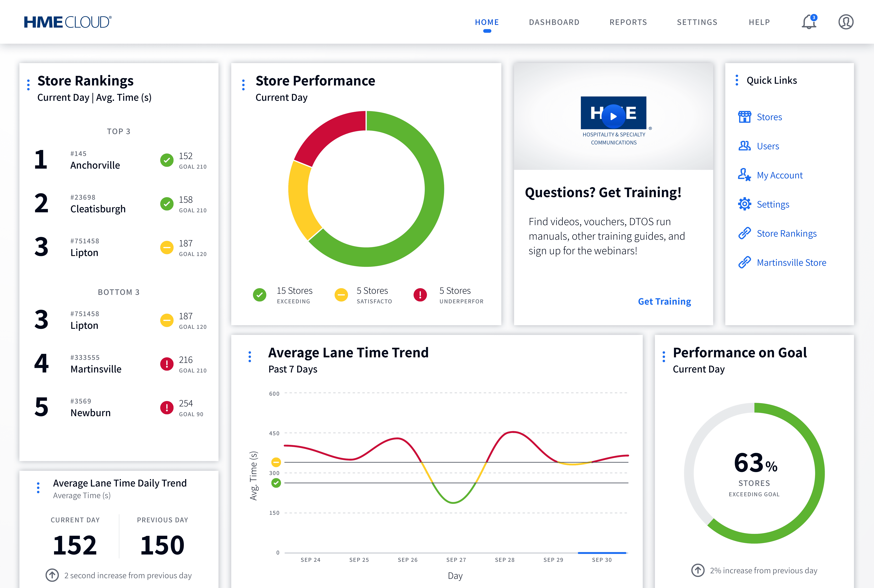
Task: Open Store Performance widget options menu
Action: coord(243,85)
